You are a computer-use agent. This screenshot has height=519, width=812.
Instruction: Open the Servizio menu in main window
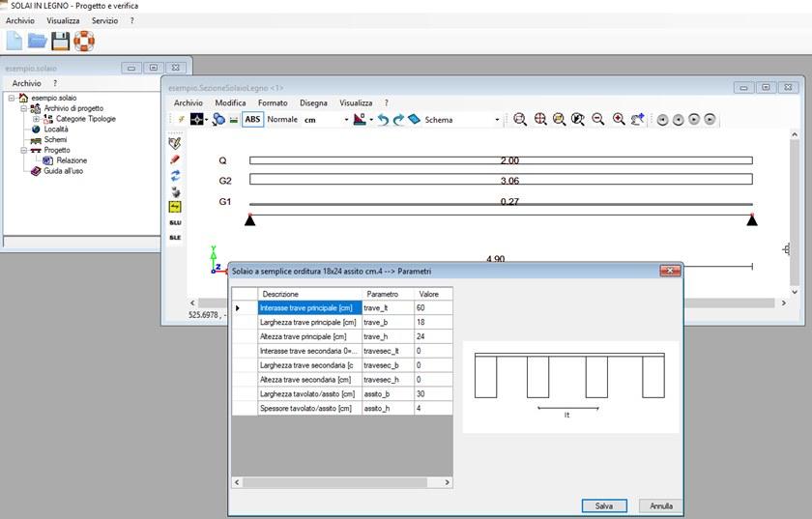click(104, 20)
